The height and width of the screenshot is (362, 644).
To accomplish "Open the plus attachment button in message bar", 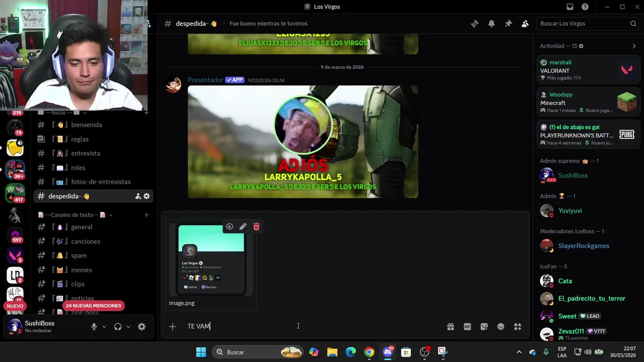I will (173, 327).
